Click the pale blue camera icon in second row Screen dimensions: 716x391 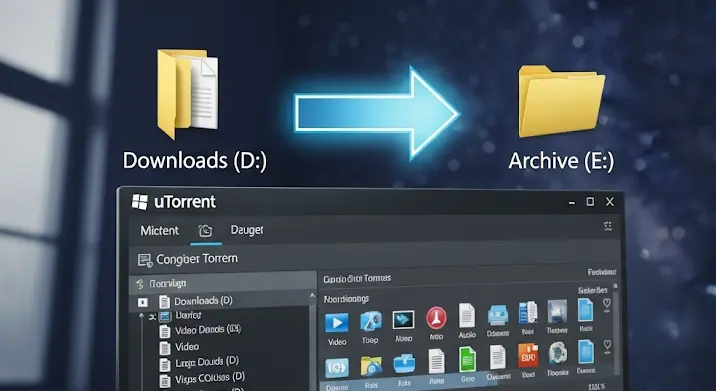(x=337, y=368)
